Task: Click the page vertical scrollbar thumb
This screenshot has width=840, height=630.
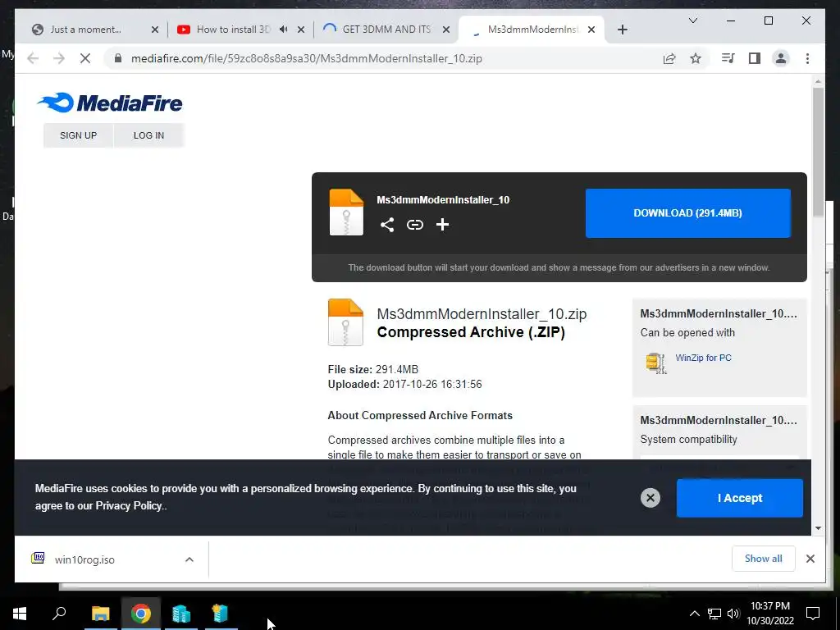Action: (818, 153)
